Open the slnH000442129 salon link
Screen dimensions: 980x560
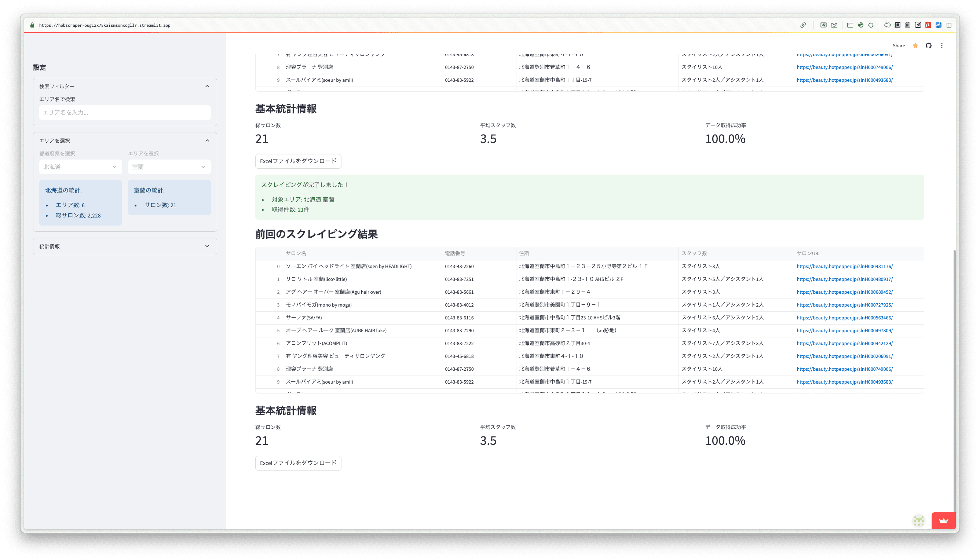click(x=845, y=344)
